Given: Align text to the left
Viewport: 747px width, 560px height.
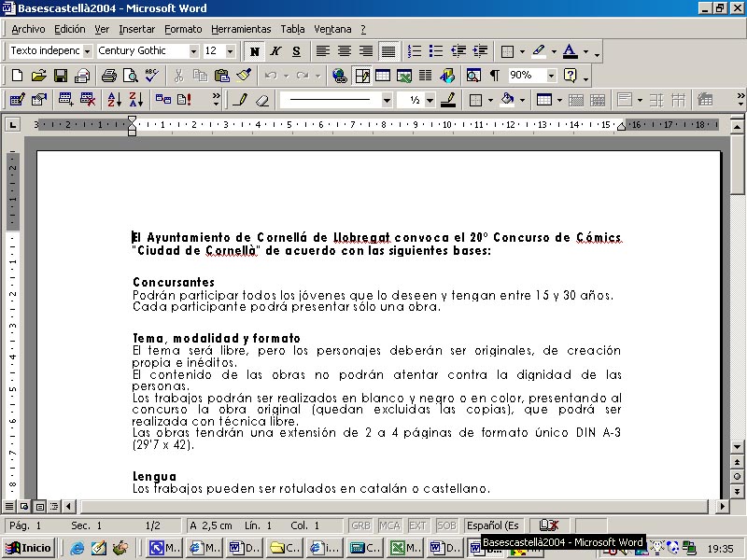Looking at the screenshot, I should (x=322, y=50).
